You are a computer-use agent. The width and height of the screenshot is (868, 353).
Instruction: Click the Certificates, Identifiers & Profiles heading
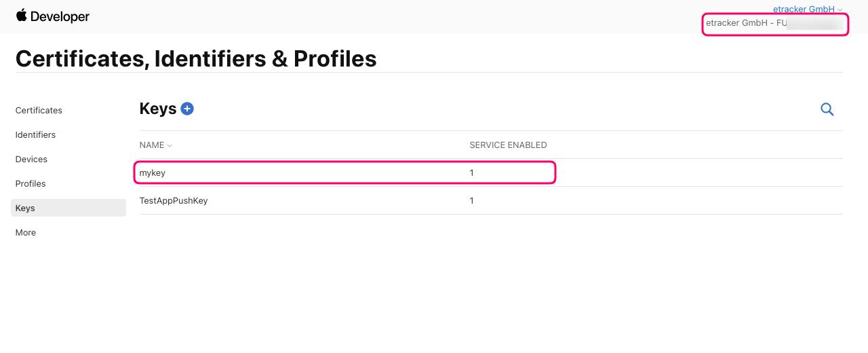click(196, 58)
